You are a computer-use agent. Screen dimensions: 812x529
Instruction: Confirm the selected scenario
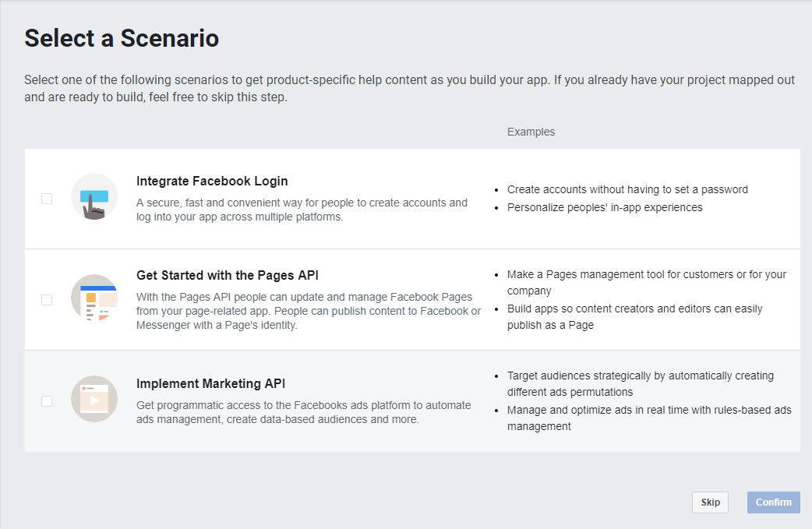(x=773, y=502)
